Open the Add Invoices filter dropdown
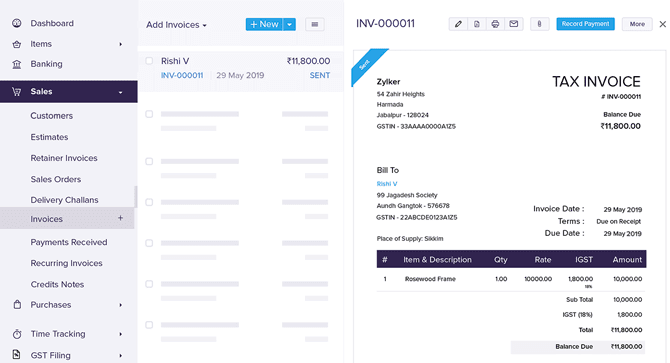Screen dimensions: 670x363 click(x=176, y=25)
